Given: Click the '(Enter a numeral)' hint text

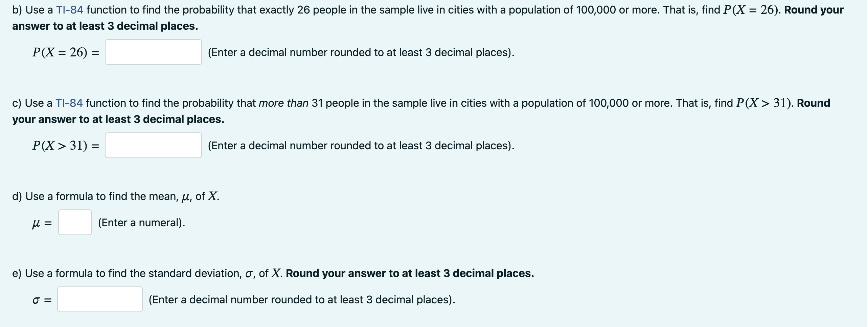Looking at the screenshot, I should pyautogui.click(x=141, y=223).
